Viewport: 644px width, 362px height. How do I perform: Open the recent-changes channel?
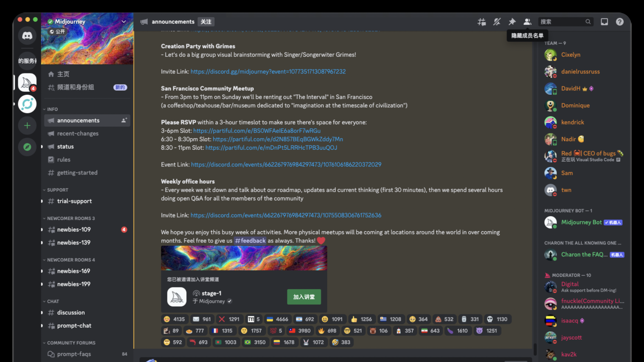[87, 133]
